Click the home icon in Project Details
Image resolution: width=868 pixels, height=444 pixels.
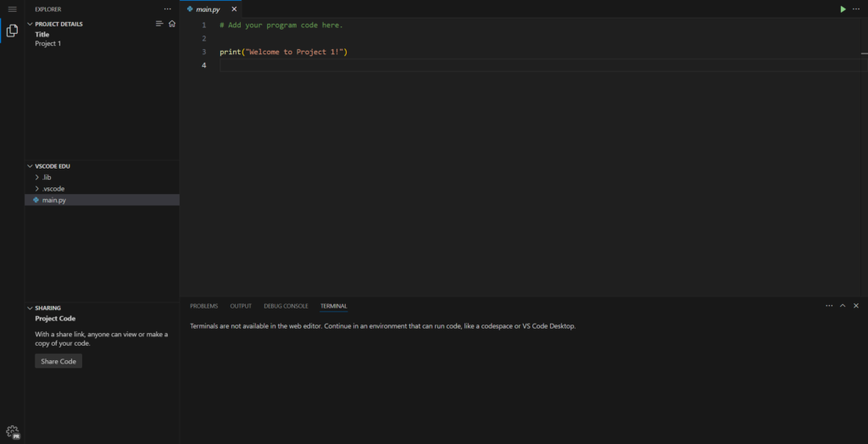(x=172, y=24)
